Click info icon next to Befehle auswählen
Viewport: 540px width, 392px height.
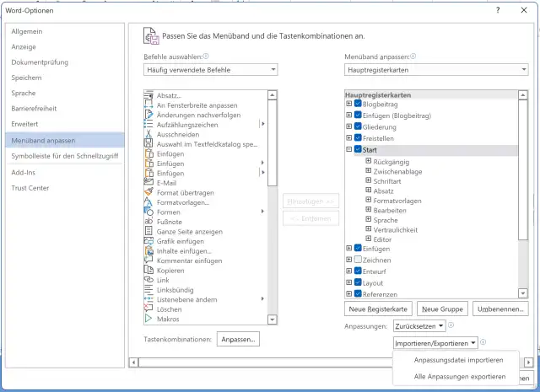[x=206, y=56]
